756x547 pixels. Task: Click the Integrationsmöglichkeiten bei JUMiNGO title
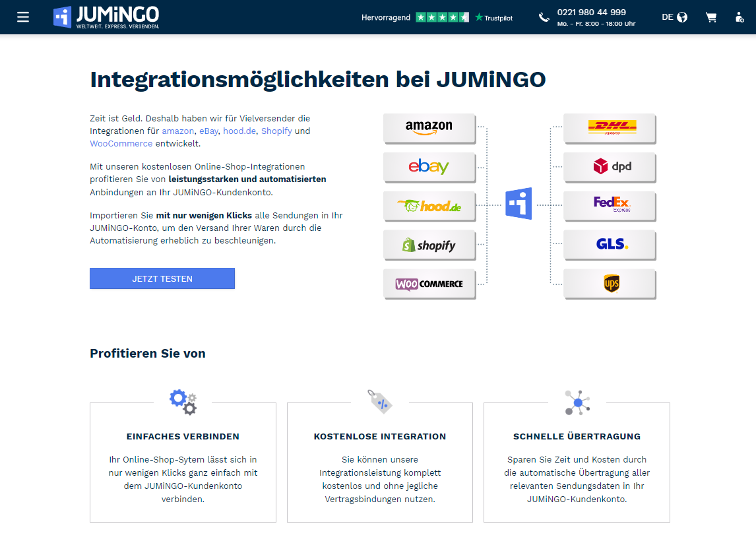pyautogui.click(x=318, y=80)
